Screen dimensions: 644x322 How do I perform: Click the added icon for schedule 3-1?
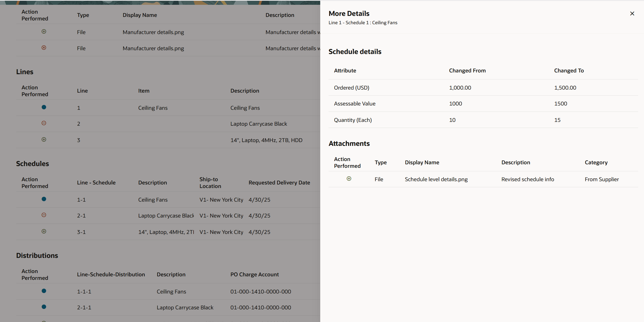[44, 231]
